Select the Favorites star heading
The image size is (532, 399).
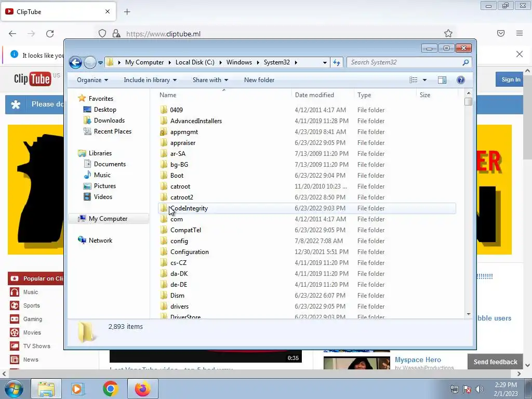82,98
